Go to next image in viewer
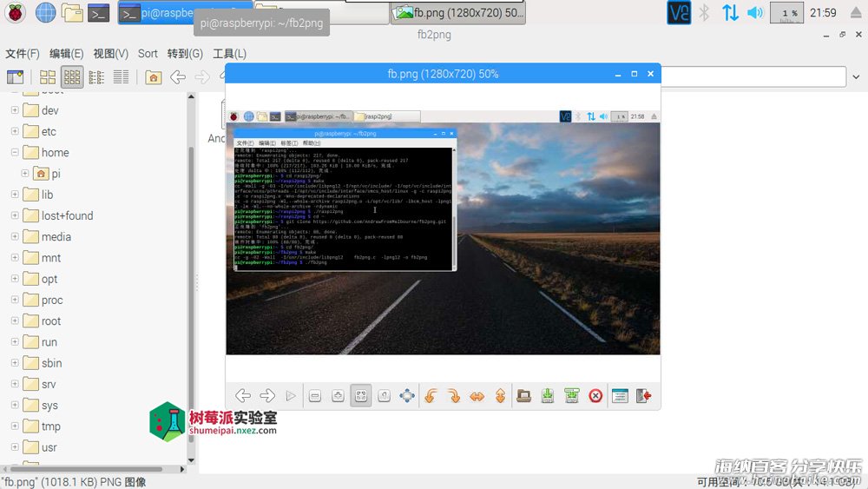This screenshot has height=489, width=868. coord(267,395)
